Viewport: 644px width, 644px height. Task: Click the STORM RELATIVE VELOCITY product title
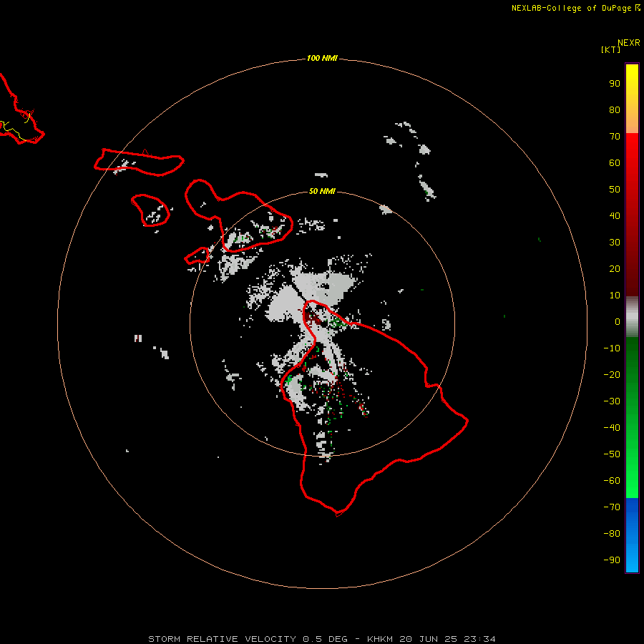[x=222, y=639]
